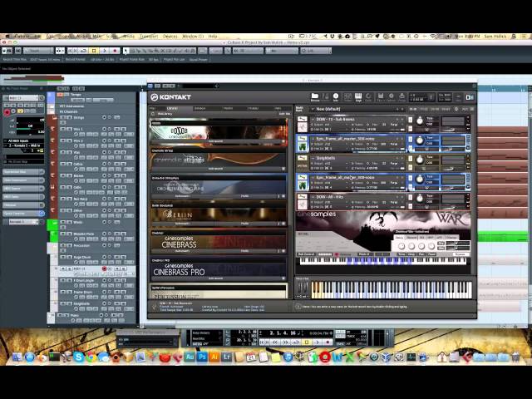532x399 pixels.
Task: Click the green icon of the first Epic_Frame instrument
Action: coord(302,146)
